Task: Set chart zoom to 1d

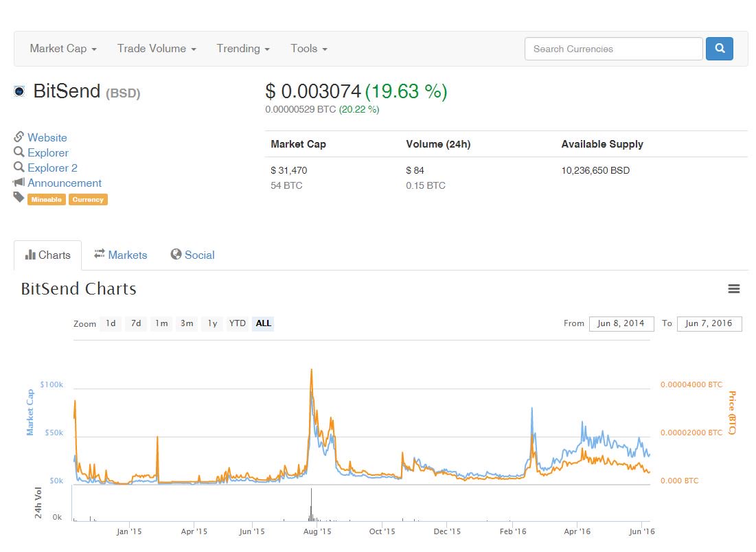Action: (x=111, y=323)
